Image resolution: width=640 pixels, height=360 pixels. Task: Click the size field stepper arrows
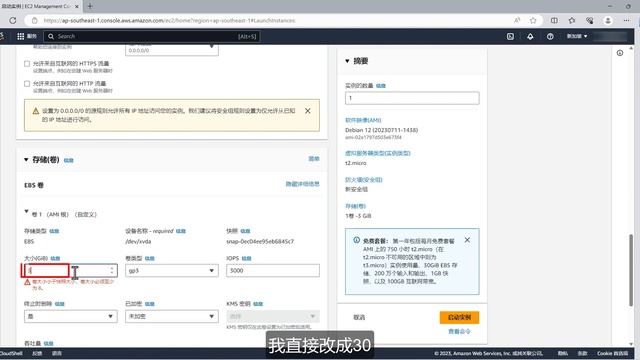click(112, 270)
